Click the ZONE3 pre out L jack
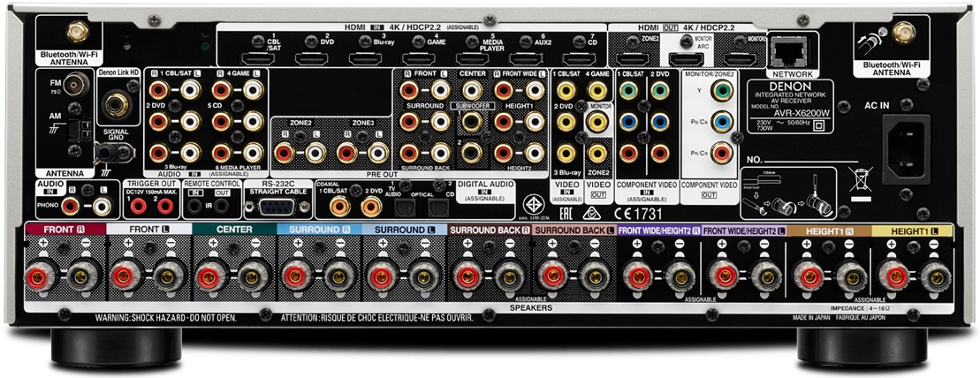This screenshot has width=980, height=378. pos(378,152)
